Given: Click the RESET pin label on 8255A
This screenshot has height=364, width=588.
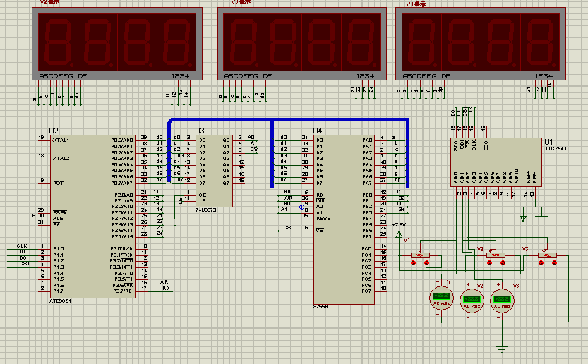Looking at the screenshot, I should coord(325,219).
